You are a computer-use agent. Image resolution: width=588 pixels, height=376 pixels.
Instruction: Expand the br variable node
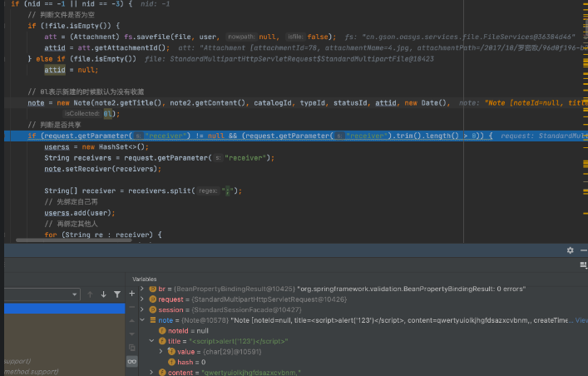coord(142,288)
